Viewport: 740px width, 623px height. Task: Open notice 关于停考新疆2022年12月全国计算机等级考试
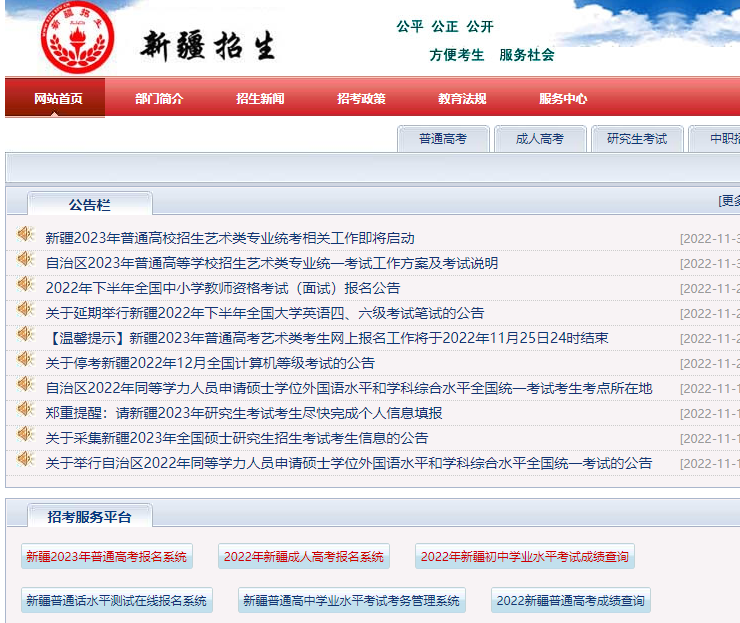[210, 363]
